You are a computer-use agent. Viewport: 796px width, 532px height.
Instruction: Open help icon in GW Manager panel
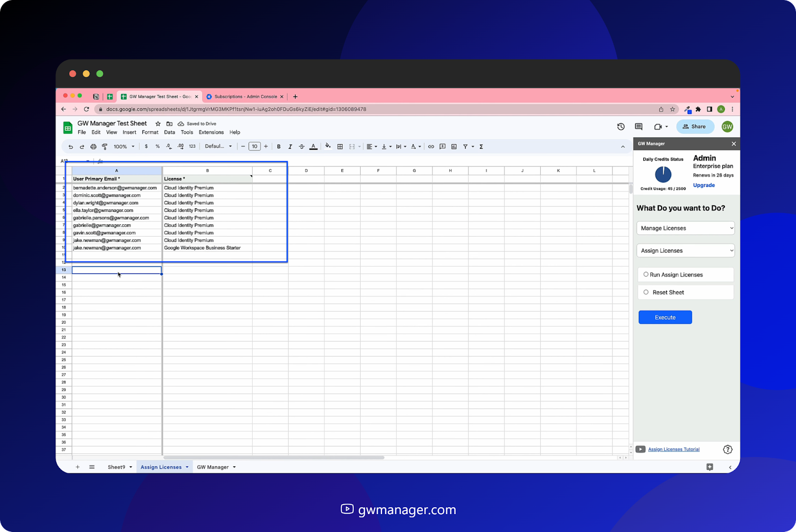click(727, 449)
